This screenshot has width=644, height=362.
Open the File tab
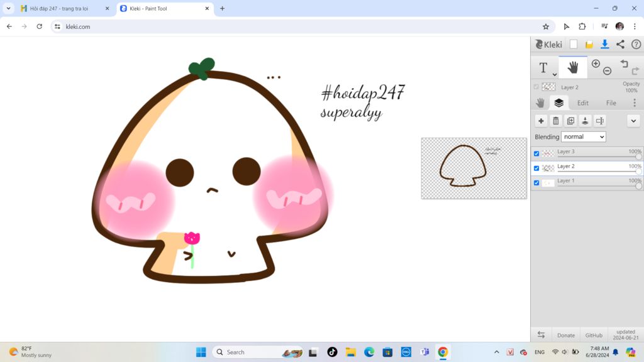point(611,103)
